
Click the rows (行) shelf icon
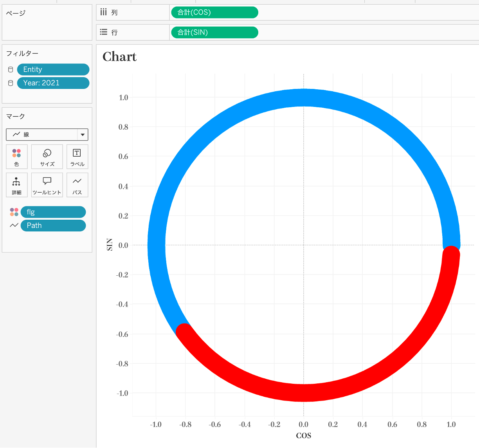103,32
